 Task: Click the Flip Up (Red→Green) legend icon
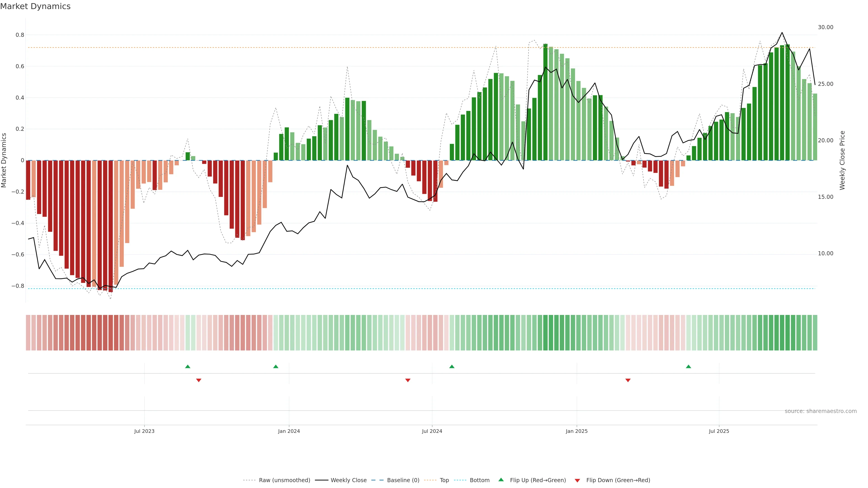tap(501, 480)
